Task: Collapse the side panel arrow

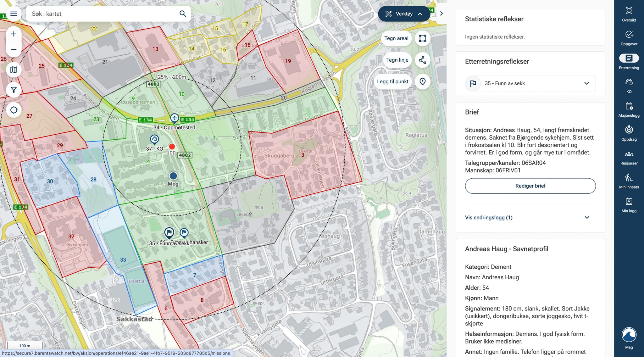Action: pos(441,14)
